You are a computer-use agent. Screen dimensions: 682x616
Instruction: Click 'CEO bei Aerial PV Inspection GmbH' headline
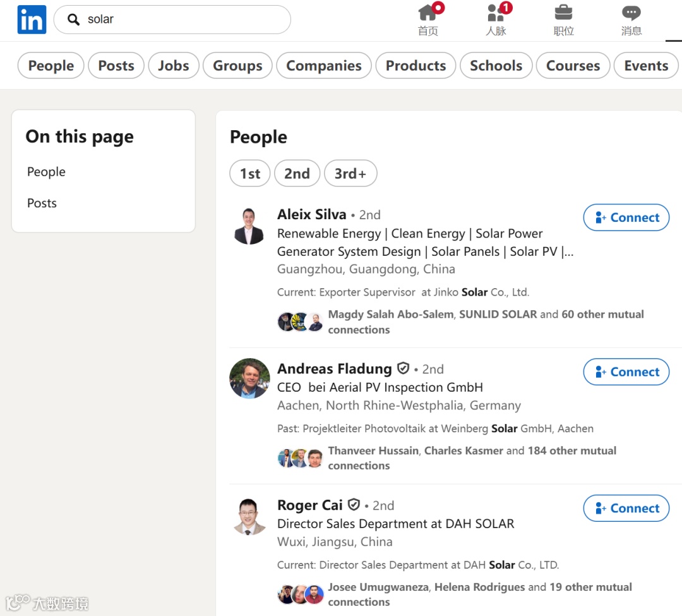click(x=380, y=387)
